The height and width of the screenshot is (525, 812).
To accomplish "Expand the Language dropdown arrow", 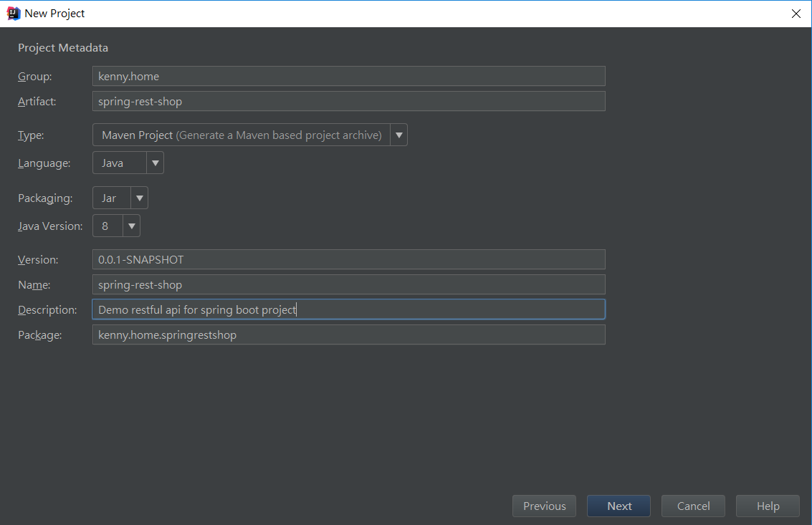I will (x=156, y=163).
